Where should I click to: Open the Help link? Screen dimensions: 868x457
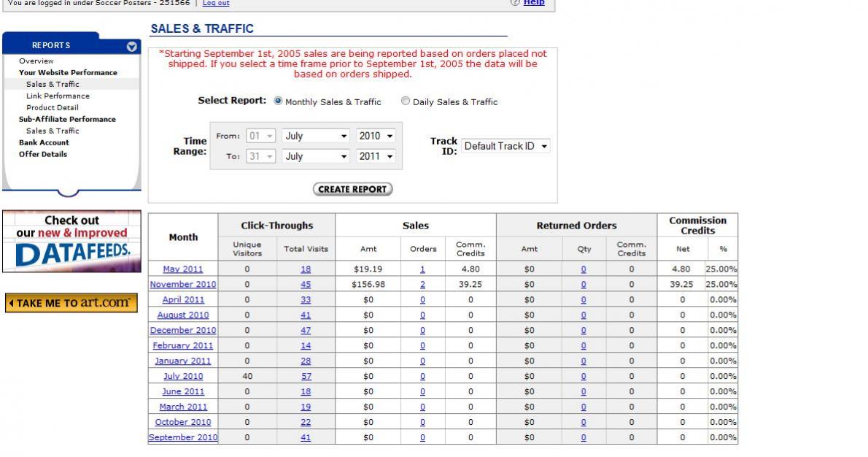click(534, 2)
